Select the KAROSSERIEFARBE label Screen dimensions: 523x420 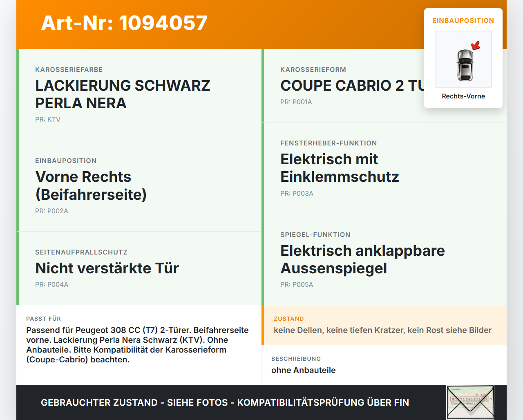tap(69, 70)
